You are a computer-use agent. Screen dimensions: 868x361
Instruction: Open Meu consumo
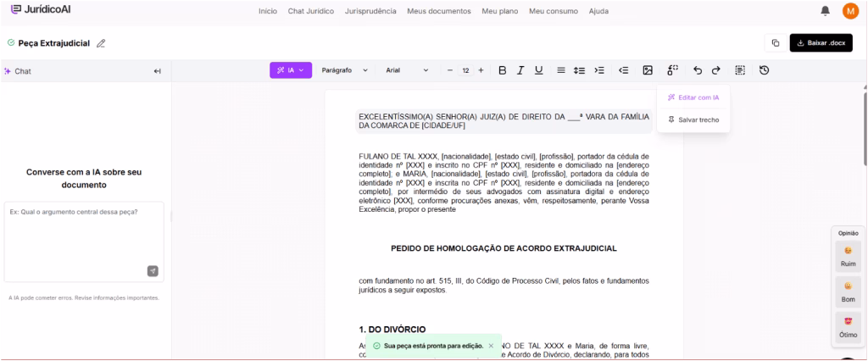pyautogui.click(x=553, y=11)
